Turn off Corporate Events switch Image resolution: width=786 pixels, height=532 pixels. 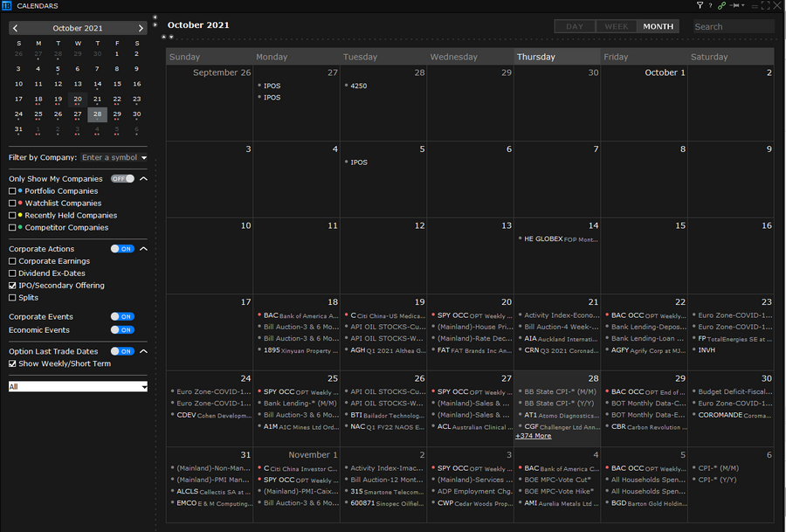coord(123,316)
